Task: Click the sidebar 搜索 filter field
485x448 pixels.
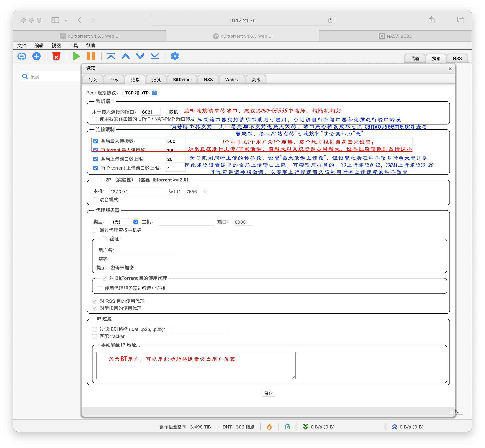Action: 51,77
